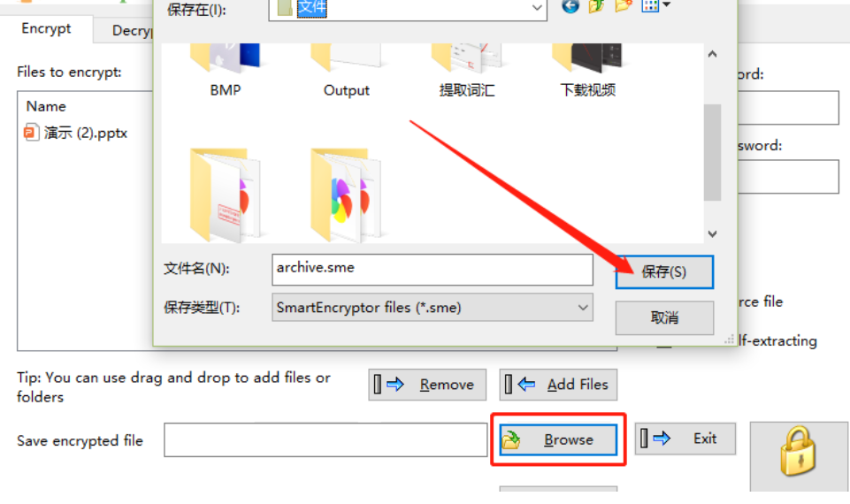Open the view menu icon

[655, 5]
